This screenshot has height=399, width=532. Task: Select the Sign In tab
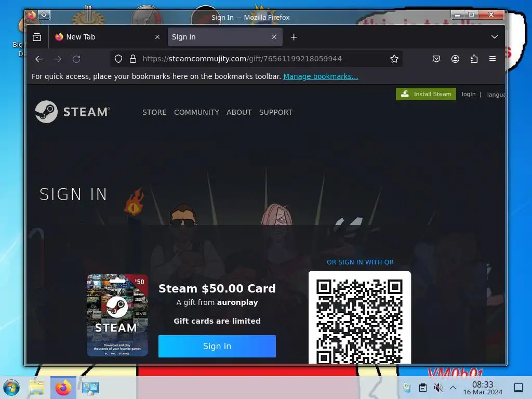click(x=225, y=37)
